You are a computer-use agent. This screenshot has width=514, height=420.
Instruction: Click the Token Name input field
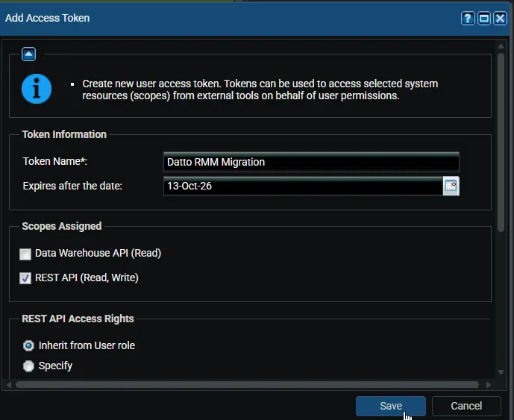tap(311, 162)
